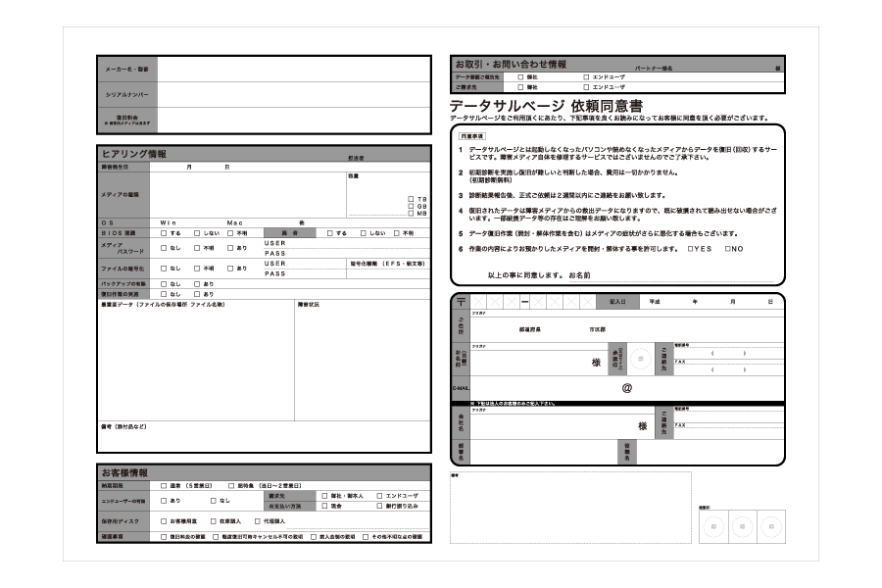This screenshot has width=882, height=588.
Task: Check the GB capacity checkbox
Action: 411,207
